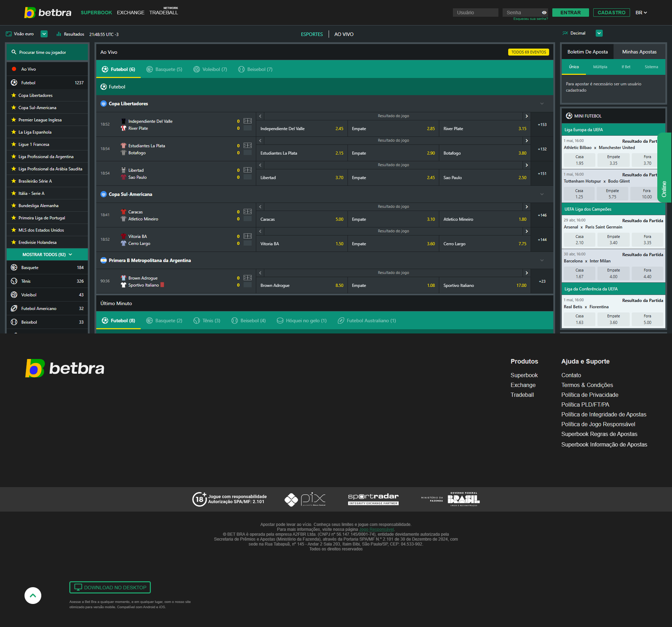This screenshot has height=627, width=672.
Task: Open pitch view icon for Caracas match
Action: (247, 212)
